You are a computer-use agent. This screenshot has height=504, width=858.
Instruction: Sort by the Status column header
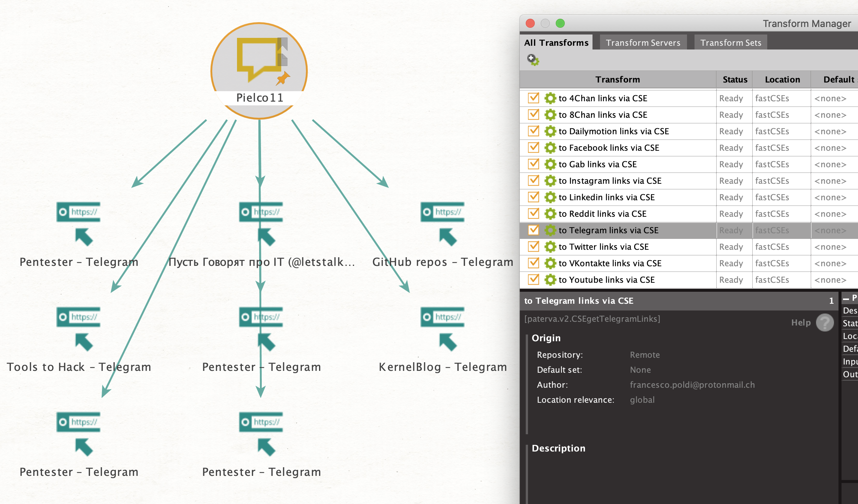click(x=735, y=79)
